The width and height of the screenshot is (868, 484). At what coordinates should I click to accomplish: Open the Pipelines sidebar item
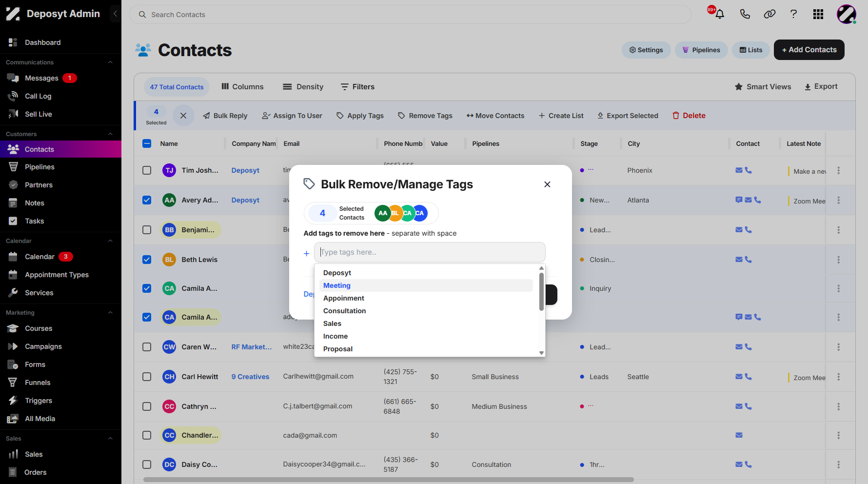(60, 167)
